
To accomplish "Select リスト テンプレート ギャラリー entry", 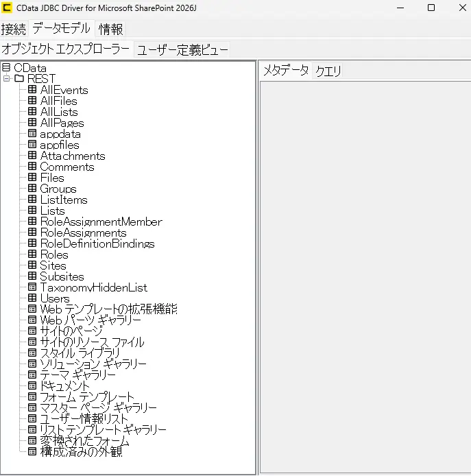I will [x=104, y=429].
